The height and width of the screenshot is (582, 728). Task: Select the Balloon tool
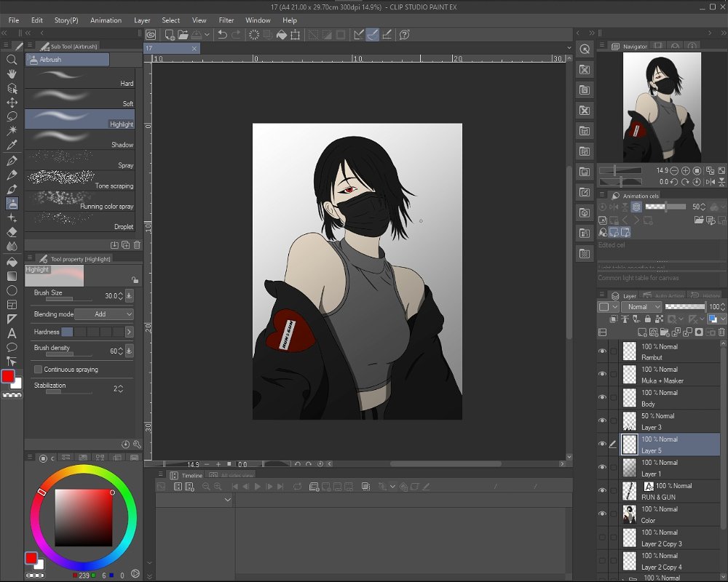(12, 347)
